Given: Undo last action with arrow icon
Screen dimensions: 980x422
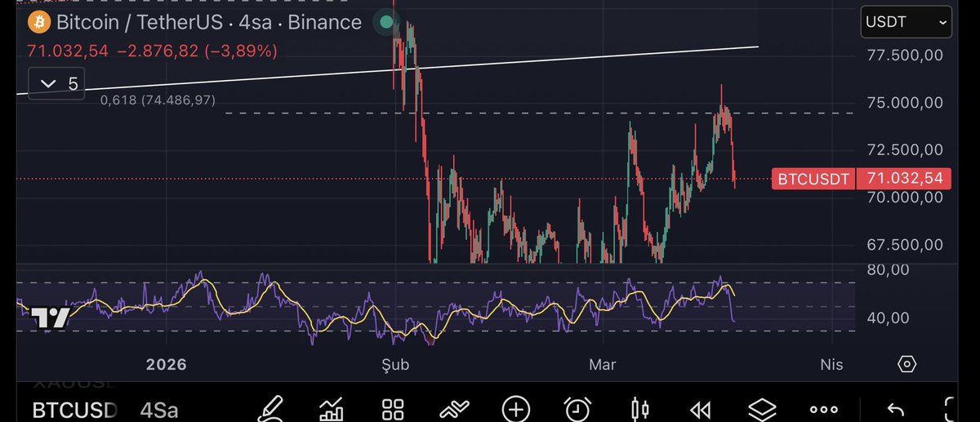Looking at the screenshot, I should click(895, 409).
